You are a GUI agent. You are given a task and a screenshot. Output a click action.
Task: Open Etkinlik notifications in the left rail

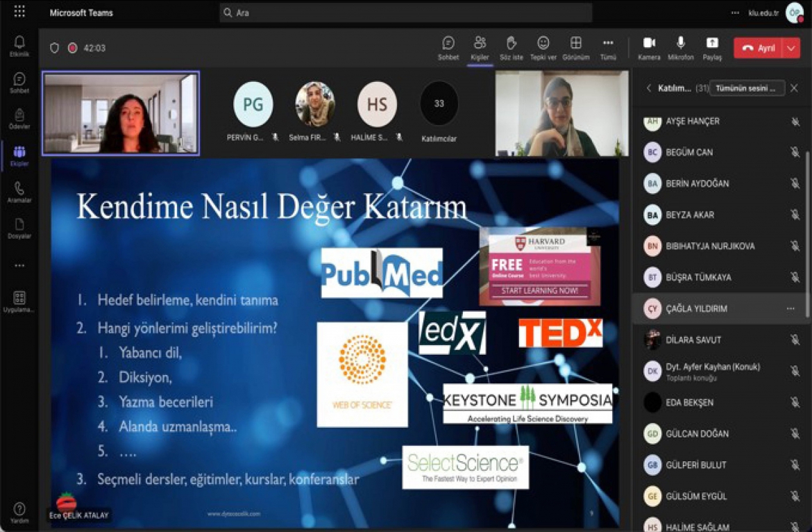point(19,46)
